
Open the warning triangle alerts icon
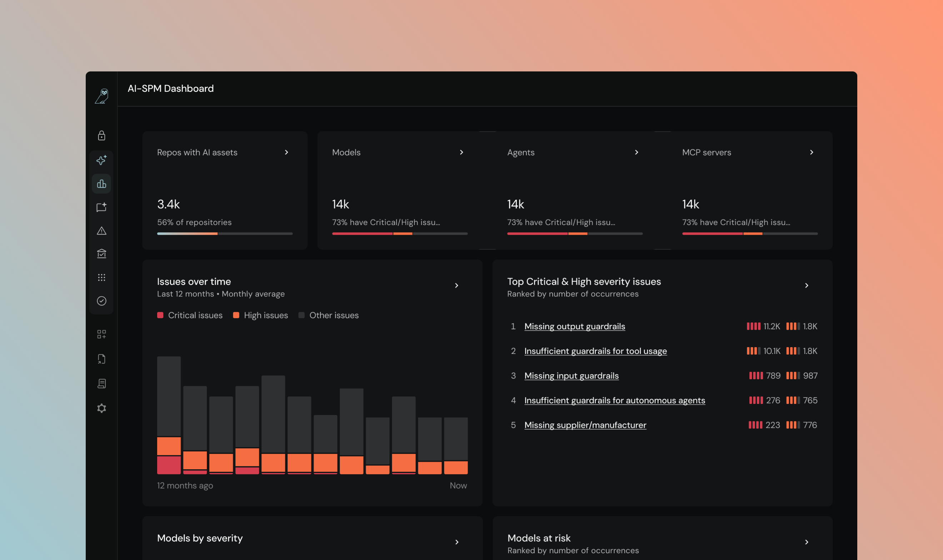[101, 231]
